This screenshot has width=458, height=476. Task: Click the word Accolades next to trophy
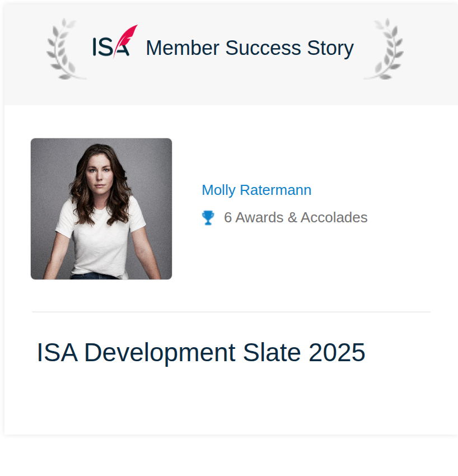point(334,217)
